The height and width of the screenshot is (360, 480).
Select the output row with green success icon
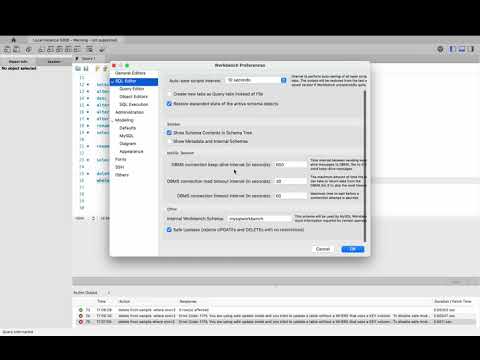point(273,310)
